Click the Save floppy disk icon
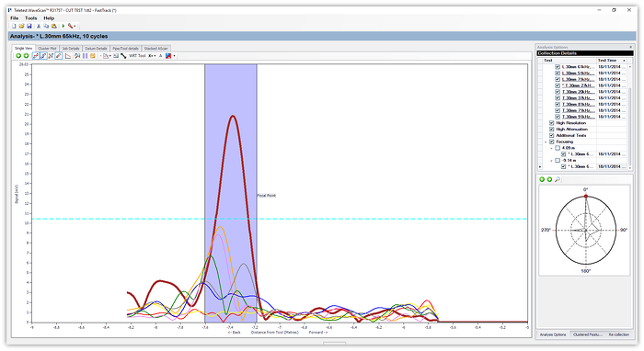Screen dimensions: 644x351 click(29, 26)
